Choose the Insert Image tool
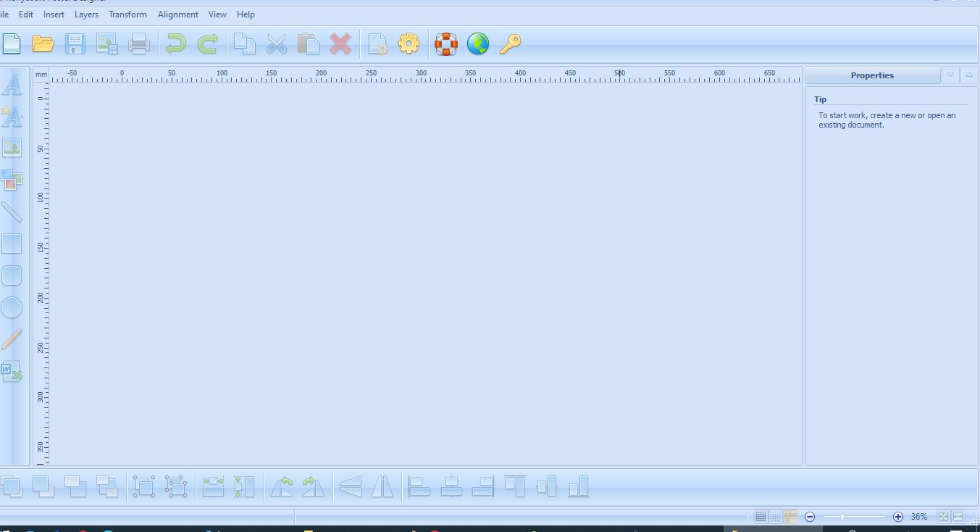The image size is (980, 532). click(x=12, y=148)
